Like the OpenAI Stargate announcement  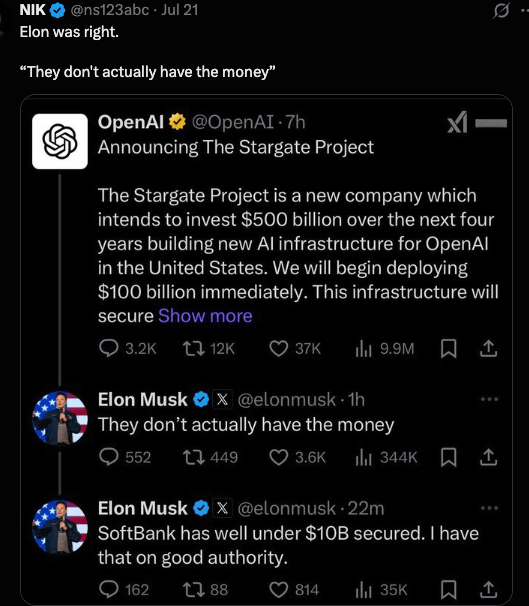(278, 348)
